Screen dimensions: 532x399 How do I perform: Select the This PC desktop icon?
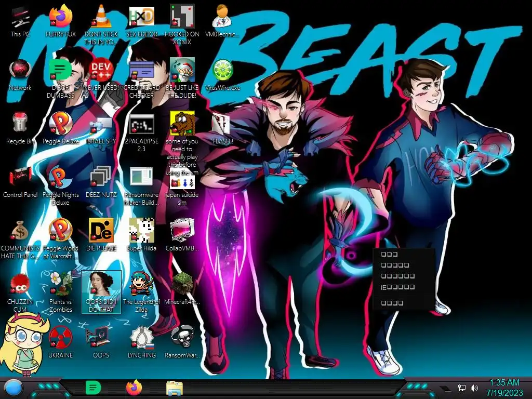click(x=20, y=21)
